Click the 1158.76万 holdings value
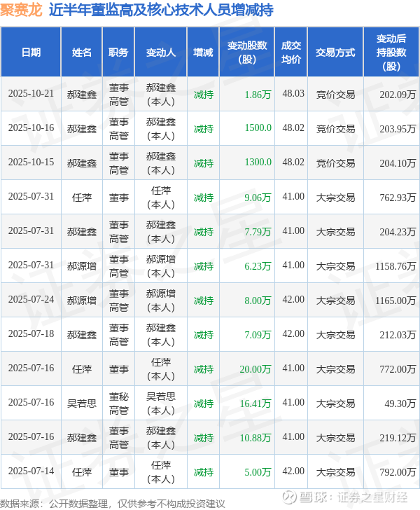 [395, 266]
